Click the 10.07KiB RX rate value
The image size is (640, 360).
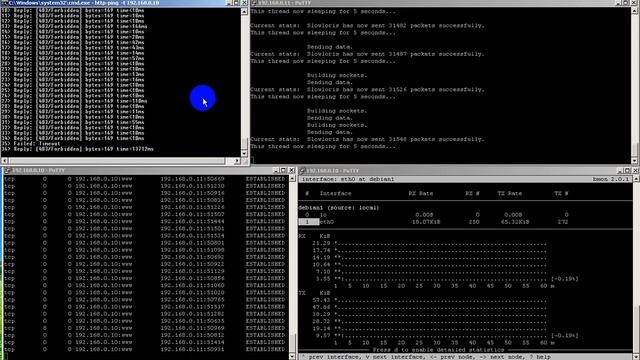point(426,222)
